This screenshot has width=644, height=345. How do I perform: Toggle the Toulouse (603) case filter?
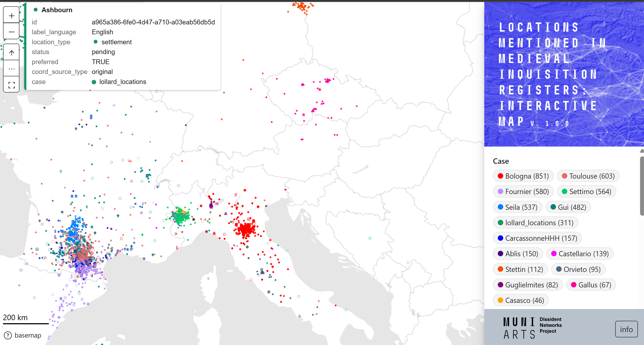click(588, 176)
